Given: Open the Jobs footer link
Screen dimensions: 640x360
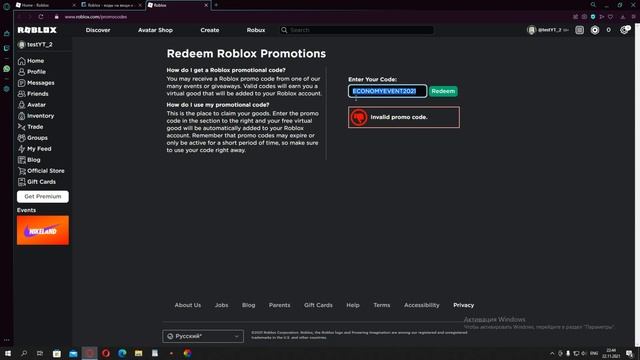Looking at the screenshot, I should pyautogui.click(x=222, y=305).
